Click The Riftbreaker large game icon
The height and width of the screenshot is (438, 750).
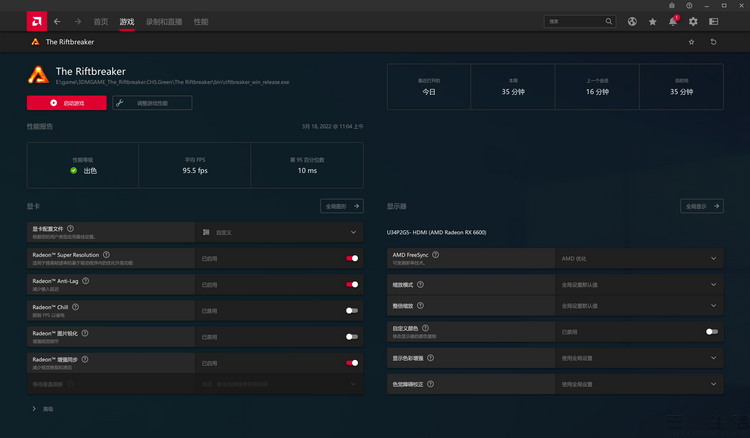38,75
